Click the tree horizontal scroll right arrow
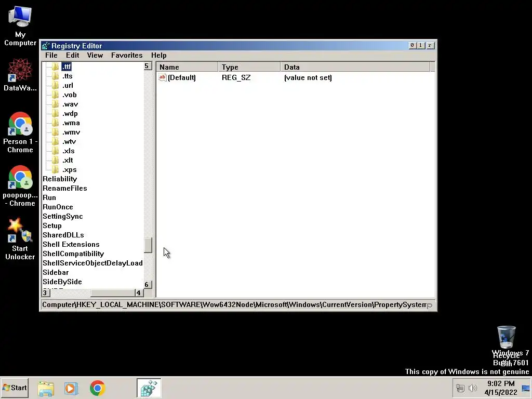This screenshot has height=399, width=532. pos(139,293)
